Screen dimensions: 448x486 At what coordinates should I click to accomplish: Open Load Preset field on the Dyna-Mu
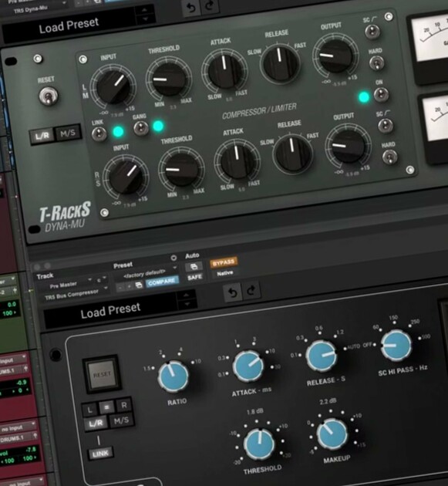click(x=69, y=25)
